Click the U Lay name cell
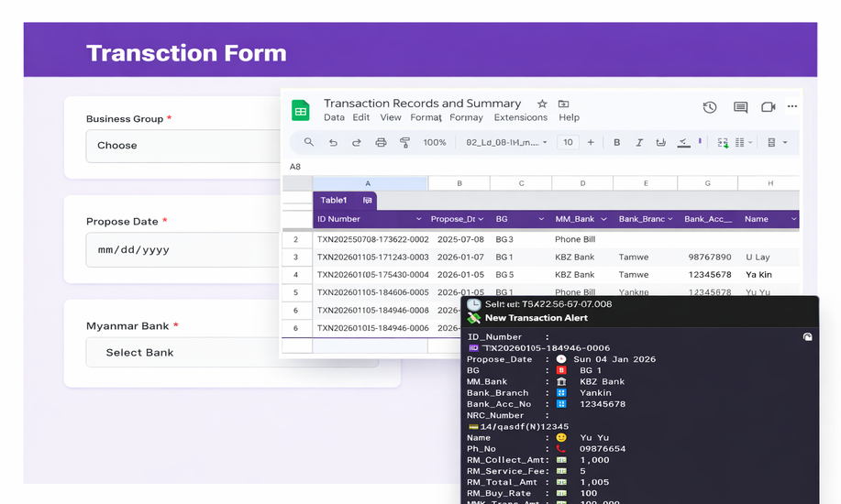 [x=758, y=257]
